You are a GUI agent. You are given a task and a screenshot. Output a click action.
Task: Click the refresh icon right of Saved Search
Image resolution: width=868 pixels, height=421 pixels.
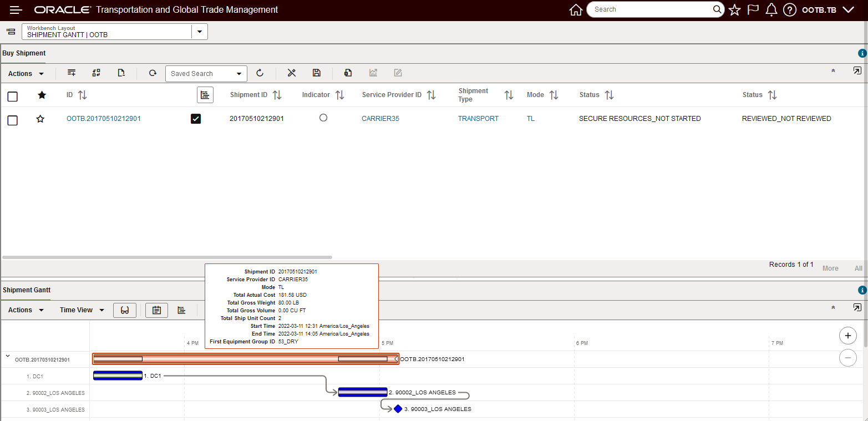coord(260,73)
